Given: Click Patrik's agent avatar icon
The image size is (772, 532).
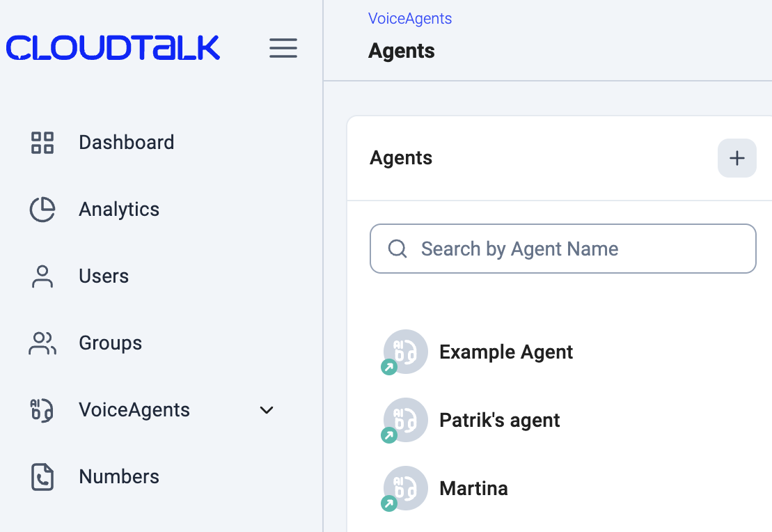Looking at the screenshot, I should [405, 420].
